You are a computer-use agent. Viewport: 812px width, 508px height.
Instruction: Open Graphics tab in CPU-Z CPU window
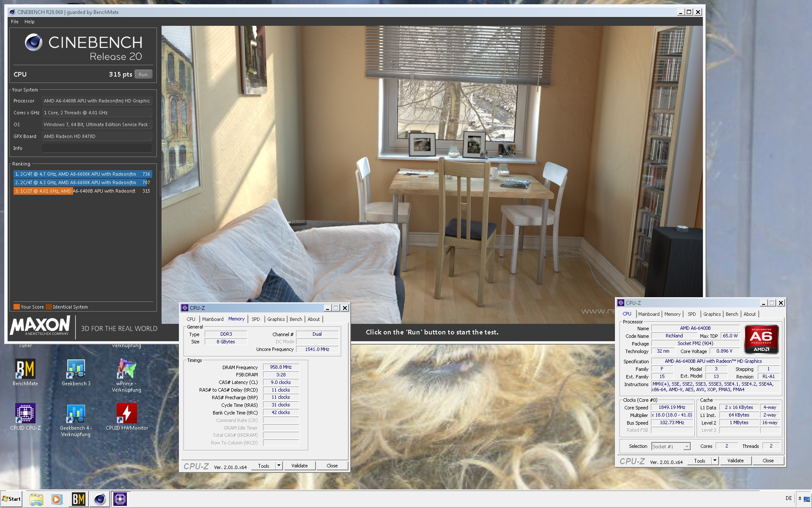tap(712, 314)
